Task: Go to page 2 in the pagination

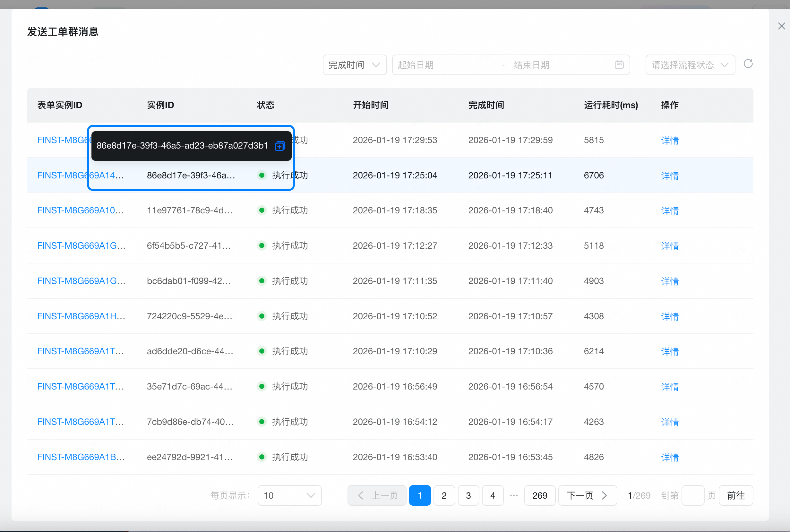Action: [x=444, y=495]
